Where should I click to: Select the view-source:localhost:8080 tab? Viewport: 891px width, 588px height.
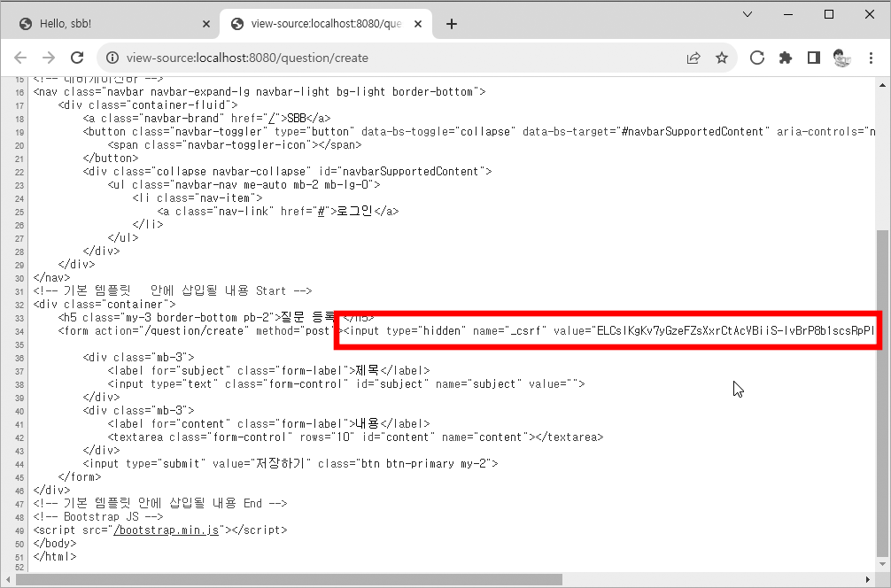(326, 24)
